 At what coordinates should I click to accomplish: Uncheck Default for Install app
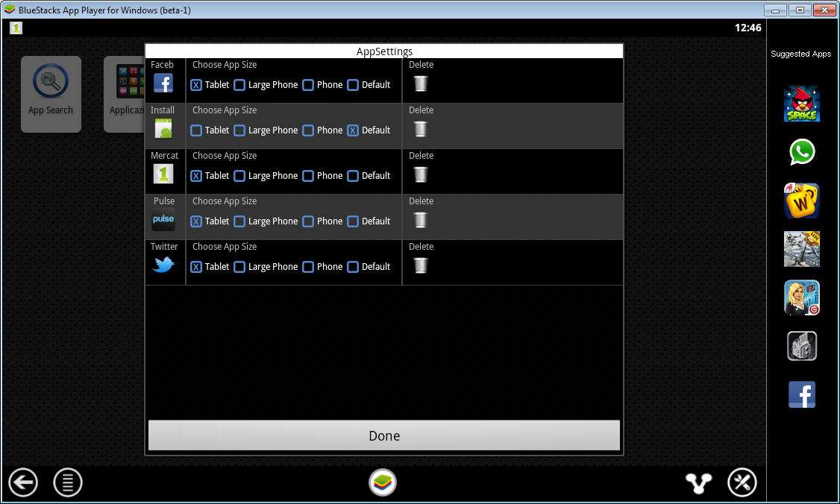(353, 130)
